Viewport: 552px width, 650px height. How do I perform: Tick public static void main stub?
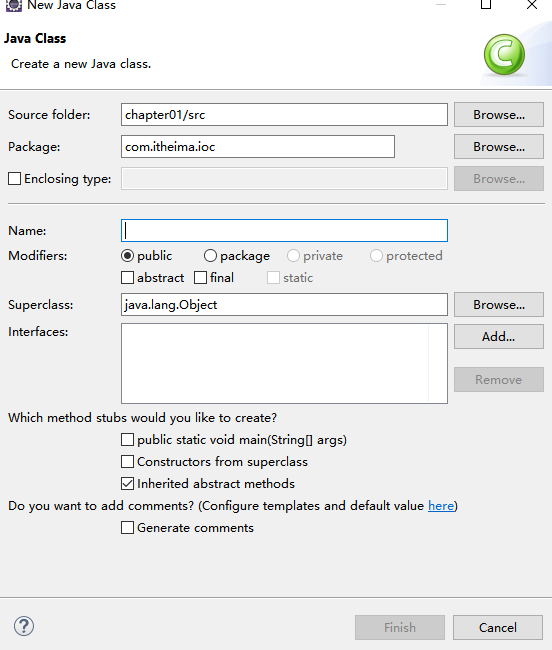click(128, 439)
